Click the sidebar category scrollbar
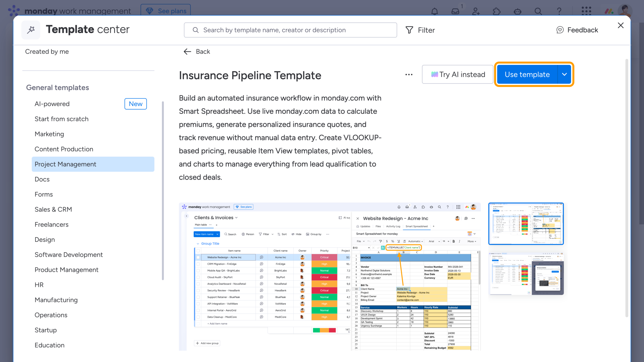644x362 pixels. [163, 191]
